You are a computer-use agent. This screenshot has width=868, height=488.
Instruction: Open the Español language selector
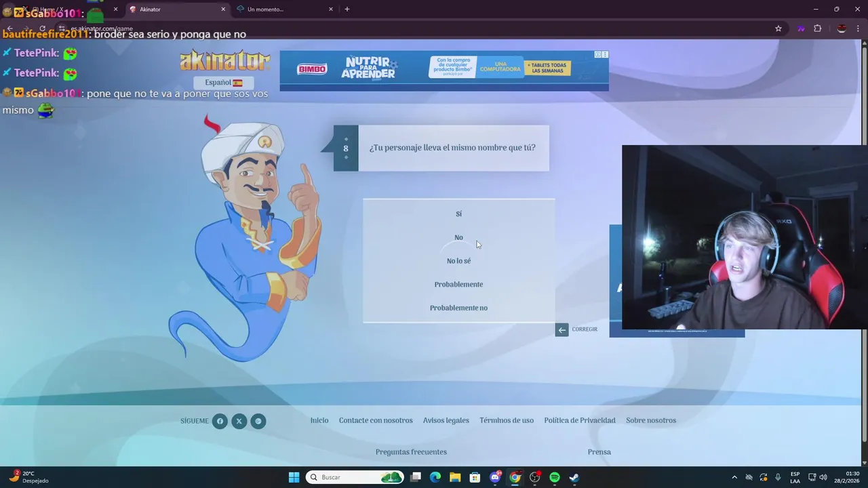pyautogui.click(x=224, y=83)
